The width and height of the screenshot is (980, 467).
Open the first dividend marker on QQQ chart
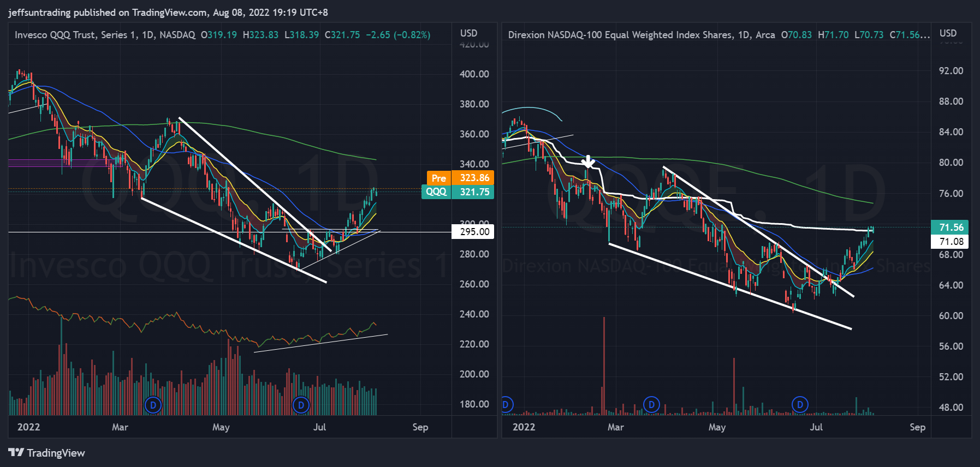click(153, 405)
